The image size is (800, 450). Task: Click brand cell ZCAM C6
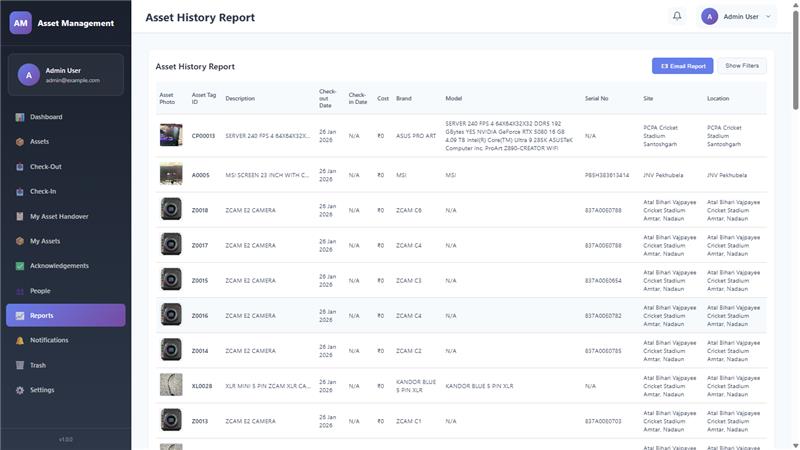(x=409, y=210)
